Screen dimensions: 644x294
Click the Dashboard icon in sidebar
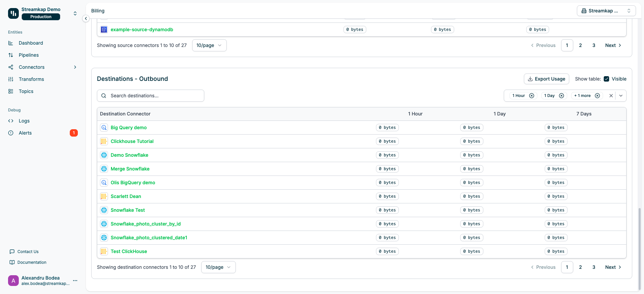tap(11, 43)
